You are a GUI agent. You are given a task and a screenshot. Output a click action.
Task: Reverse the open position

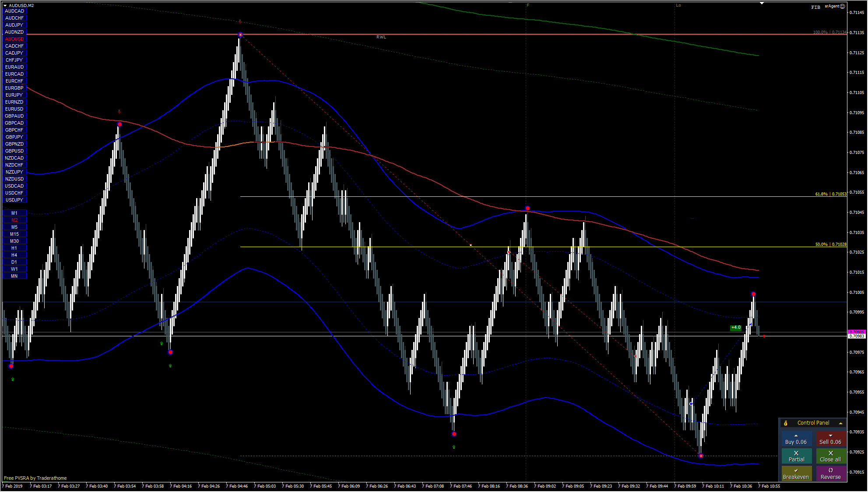tap(830, 474)
